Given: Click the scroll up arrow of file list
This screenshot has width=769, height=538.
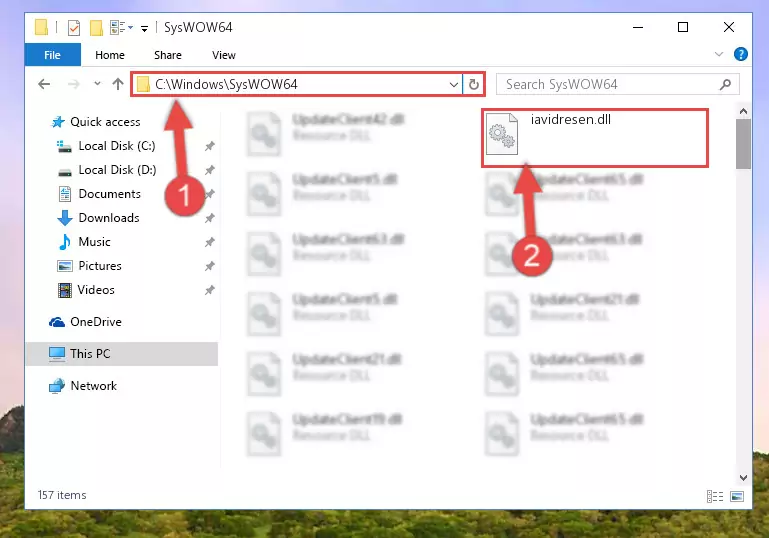Looking at the screenshot, I should pyautogui.click(x=743, y=112).
